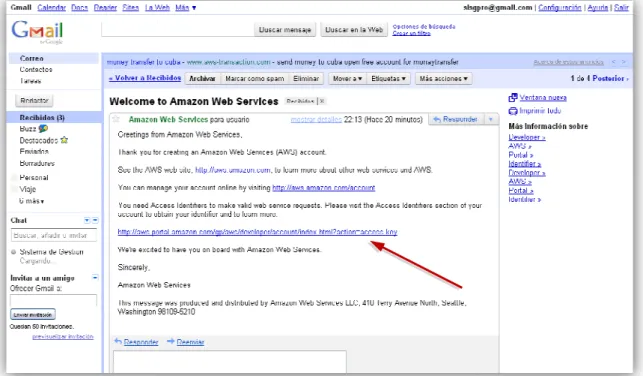643x376 pixels.
Task: Click the Ventana nueva window icon
Action: (x=513, y=98)
